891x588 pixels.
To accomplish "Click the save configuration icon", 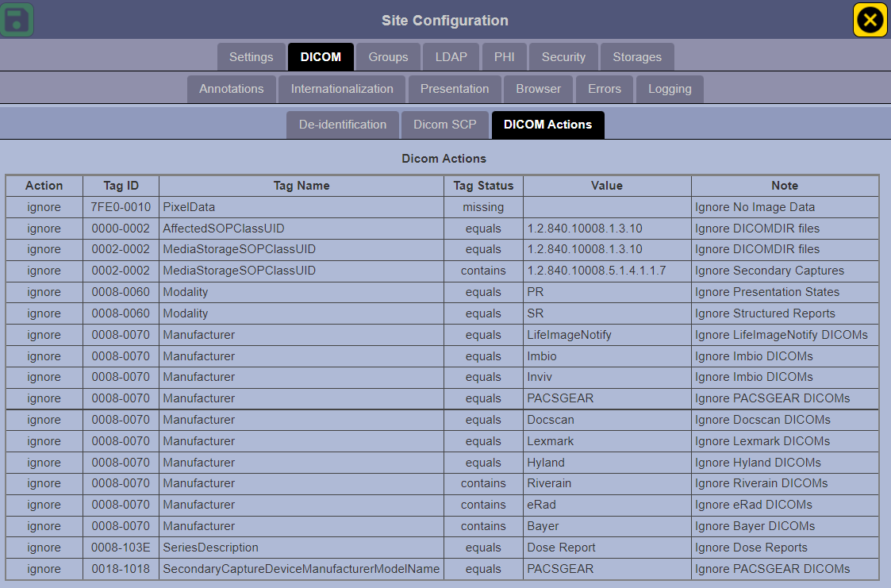I will (17, 20).
